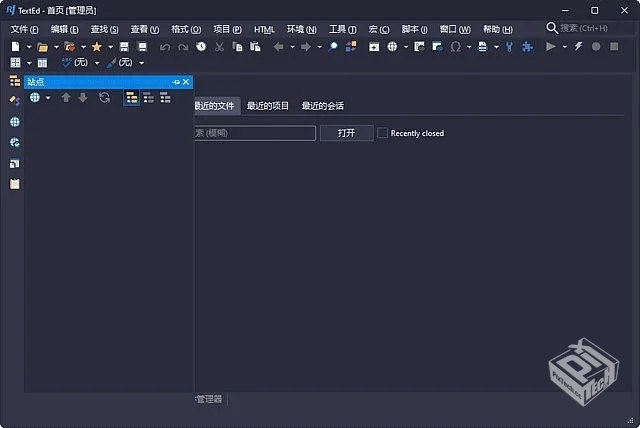Click the brush syntax highlight icon

click(x=111, y=63)
